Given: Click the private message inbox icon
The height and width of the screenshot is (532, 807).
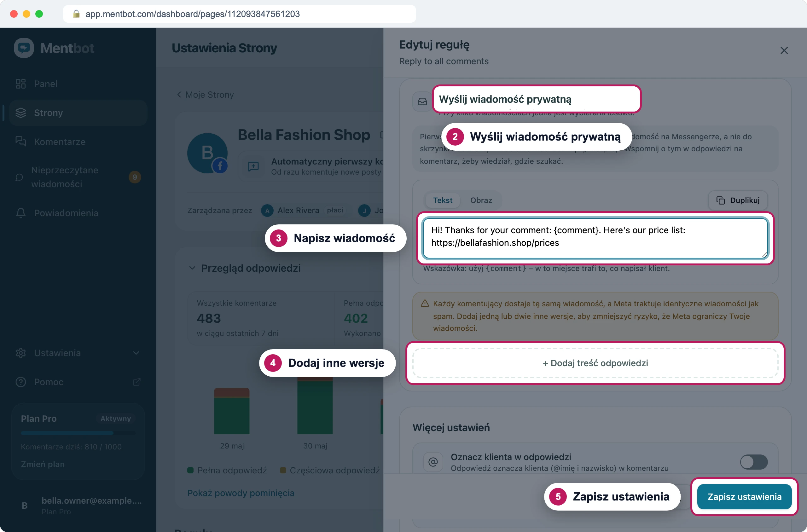Looking at the screenshot, I should point(422,101).
